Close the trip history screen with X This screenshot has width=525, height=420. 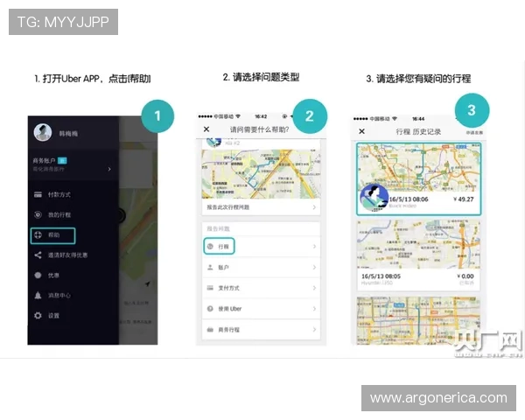point(362,131)
